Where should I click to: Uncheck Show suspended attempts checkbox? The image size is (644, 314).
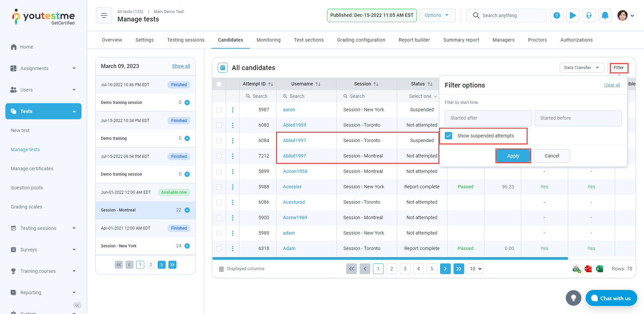pos(448,136)
